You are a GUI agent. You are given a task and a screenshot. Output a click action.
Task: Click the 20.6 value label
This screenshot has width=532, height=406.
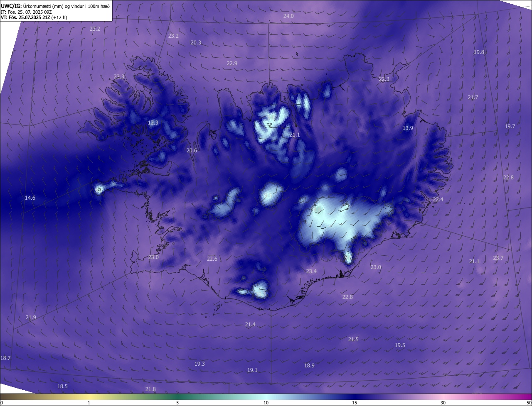(192, 150)
